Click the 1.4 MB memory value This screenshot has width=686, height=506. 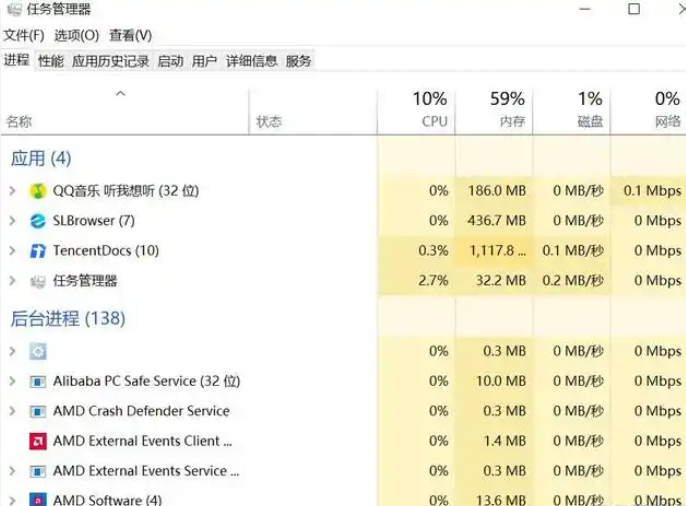point(504,441)
